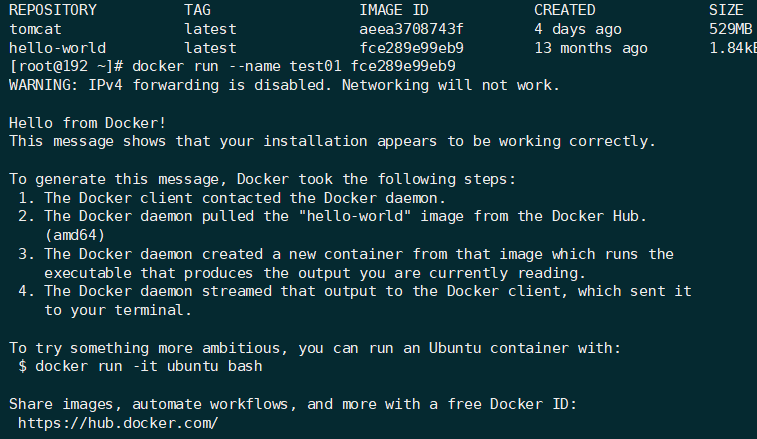This screenshot has height=439, width=757.
Task: Click the IMAGE ID column header
Action: point(393,10)
